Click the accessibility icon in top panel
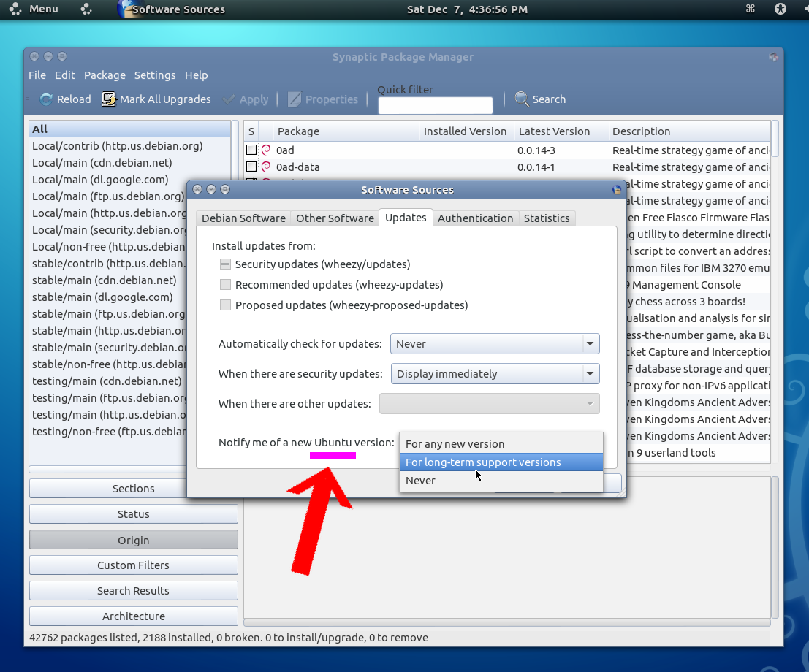This screenshot has height=672, width=809. coord(780,9)
